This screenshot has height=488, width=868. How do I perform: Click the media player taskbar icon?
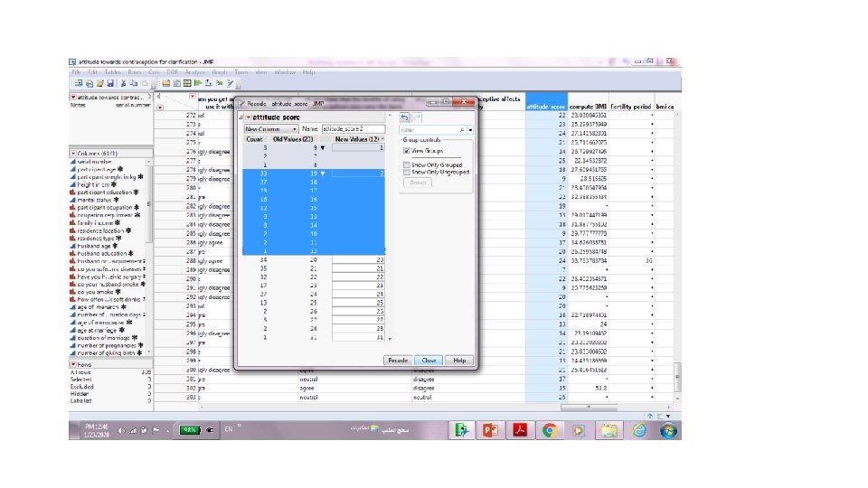pyautogui.click(x=579, y=430)
